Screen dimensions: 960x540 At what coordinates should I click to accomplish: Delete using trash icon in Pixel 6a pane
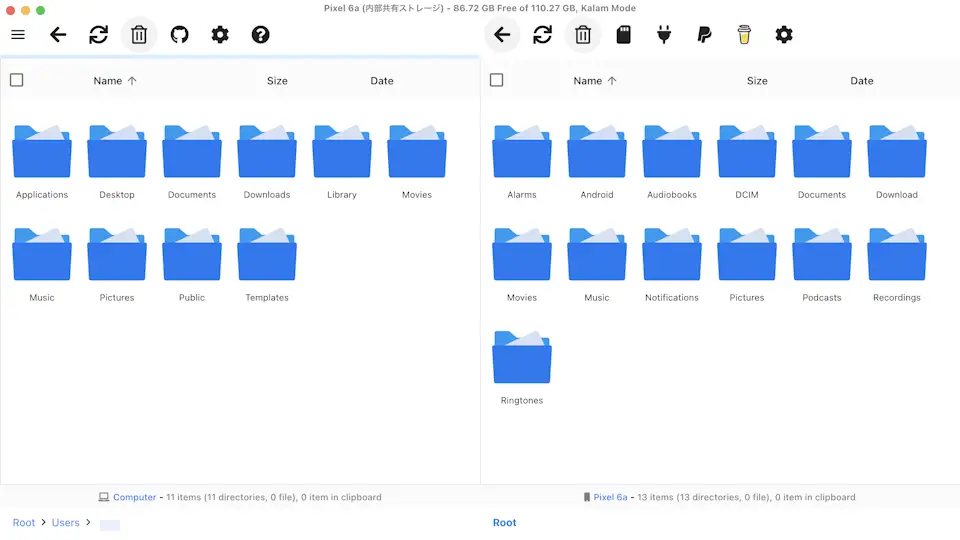pos(583,35)
